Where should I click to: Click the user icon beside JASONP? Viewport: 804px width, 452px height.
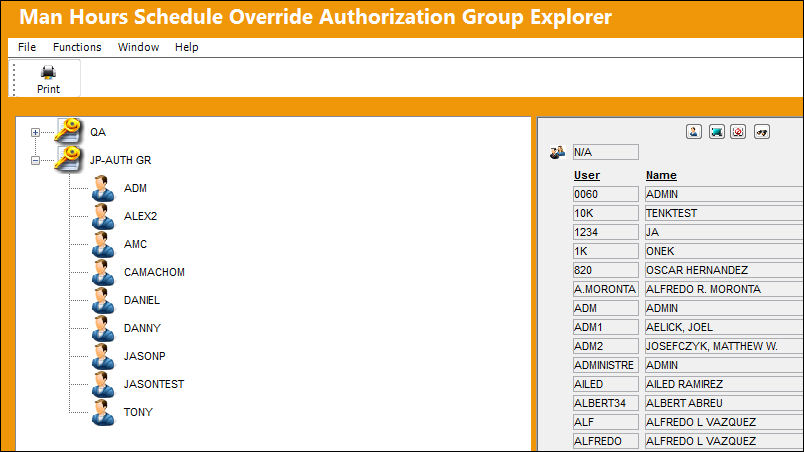(x=103, y=356)
